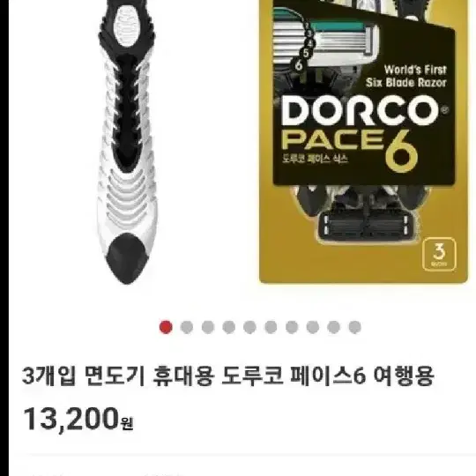Viewport: 476px width, 476px height.
Task: Jump to the third carousel dot
Action: (208, 327)
